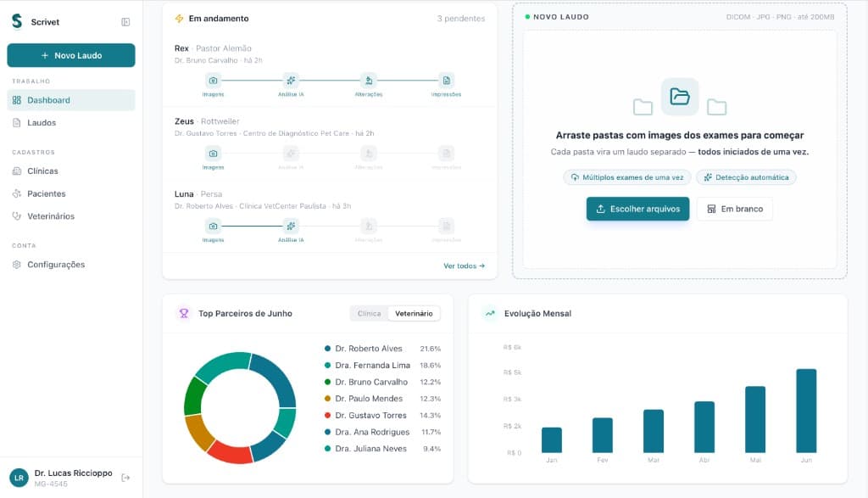This screenshot has width=868, height=498.
Task: Select Dr. Gustavo Torres in the legend
Action: click(382, 415)
